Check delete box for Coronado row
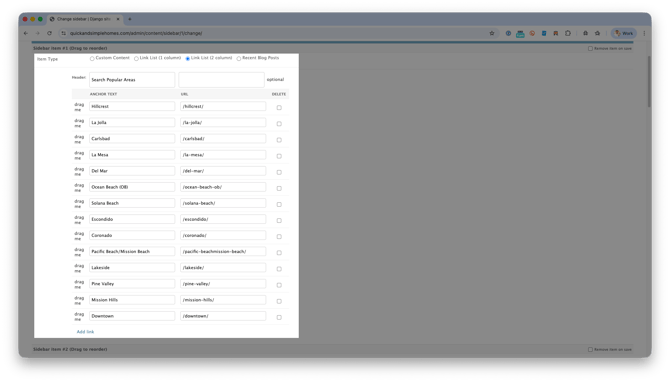 pyautogui.click(x=279, y=237)
